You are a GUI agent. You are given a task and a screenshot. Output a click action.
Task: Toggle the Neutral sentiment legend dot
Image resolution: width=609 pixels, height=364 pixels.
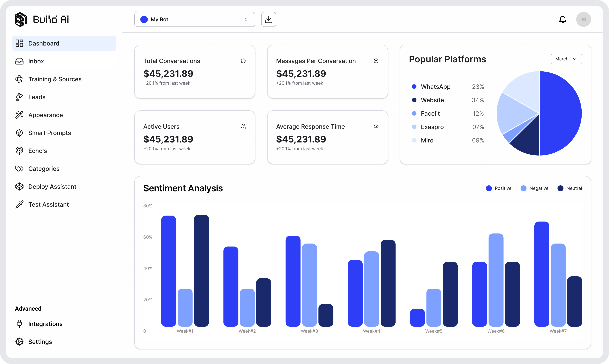[561, 188]
